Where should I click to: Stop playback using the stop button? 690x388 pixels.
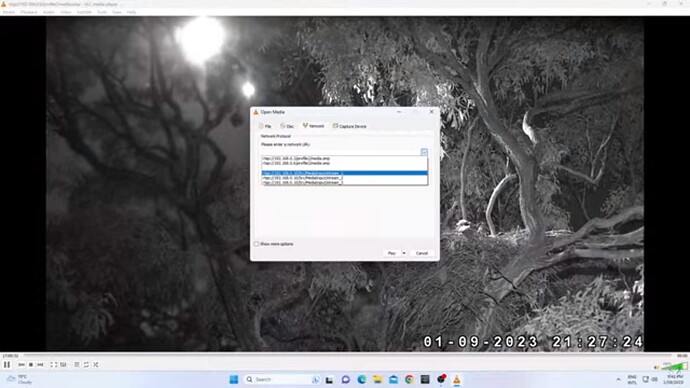click(x=31, y=365)
